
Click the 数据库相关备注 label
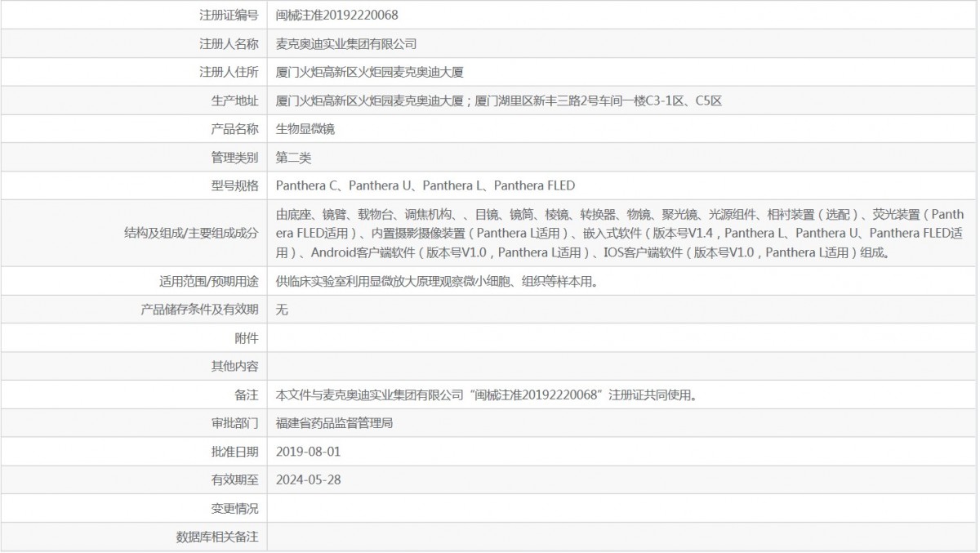pos(217,537)
